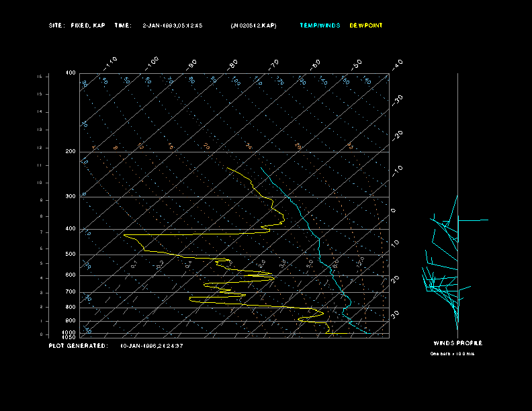Click the One barb = 10.0 m/s note
Screen dimensions: 532x411
(x=452, y=354)
